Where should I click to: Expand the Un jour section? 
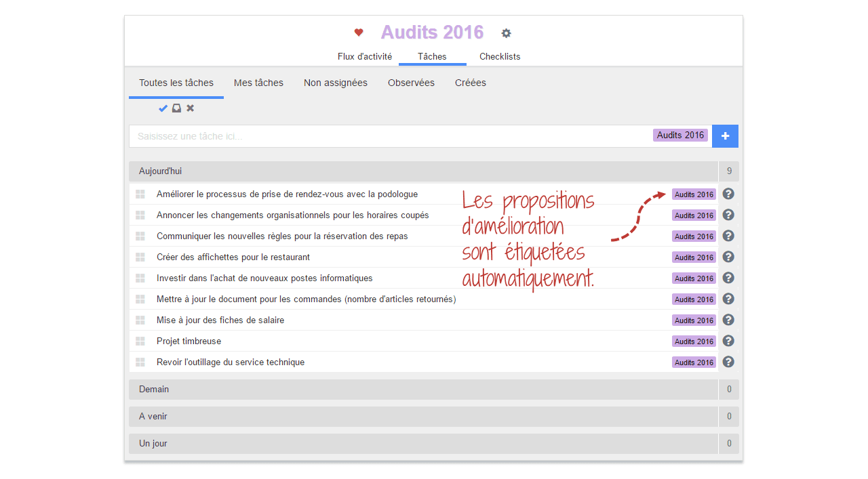pos(423,444)
